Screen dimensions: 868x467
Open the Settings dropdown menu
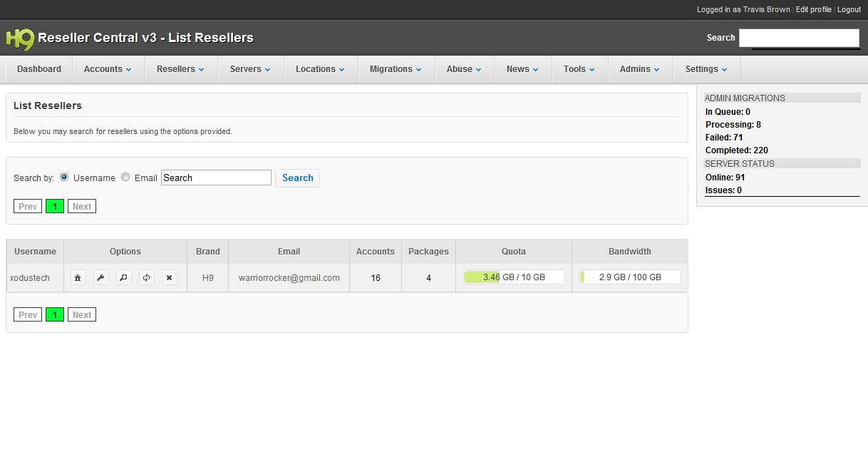(x=706, y=69)
